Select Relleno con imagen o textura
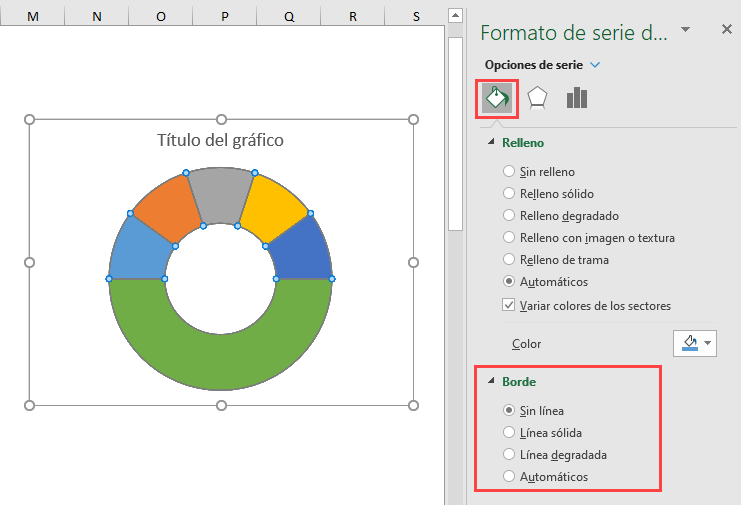Image resolution: width=741 pixels, height=505 pixels. (589, 237)
